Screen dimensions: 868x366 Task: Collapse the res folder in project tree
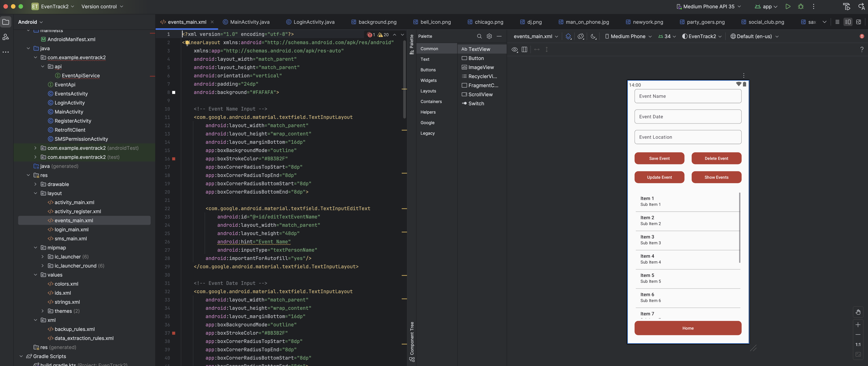(x=28, y=175)
